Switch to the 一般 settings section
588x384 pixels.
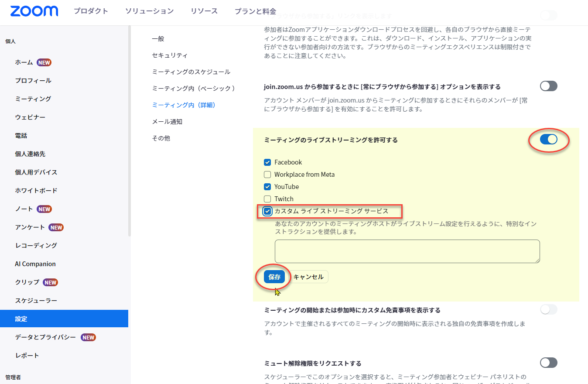pos(158,39)
